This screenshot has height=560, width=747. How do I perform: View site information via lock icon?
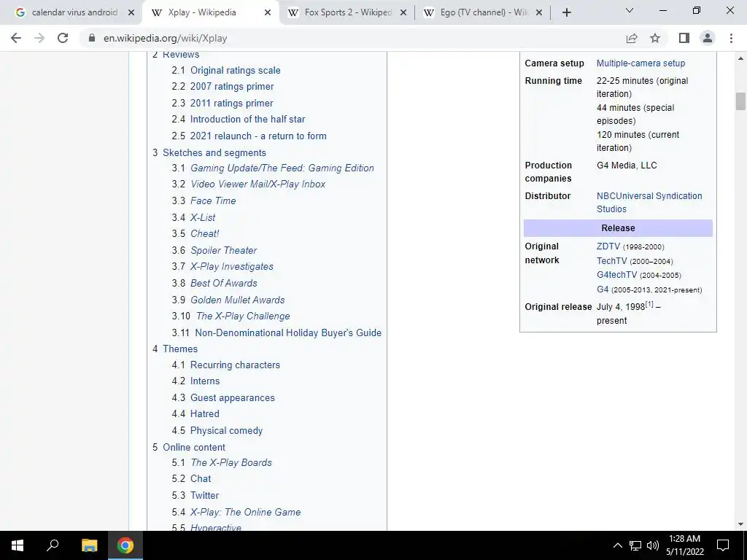pyautogui.click(x=92, y=38)
